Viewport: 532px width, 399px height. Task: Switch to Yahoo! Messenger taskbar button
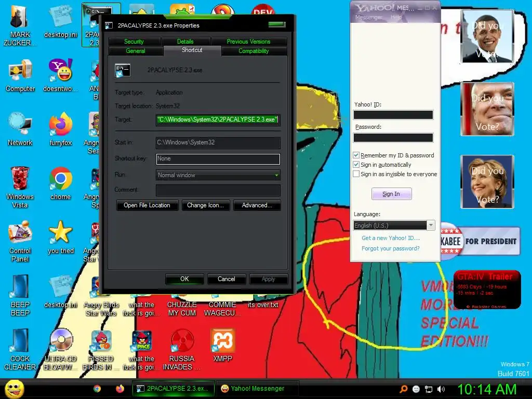point(257,389)
